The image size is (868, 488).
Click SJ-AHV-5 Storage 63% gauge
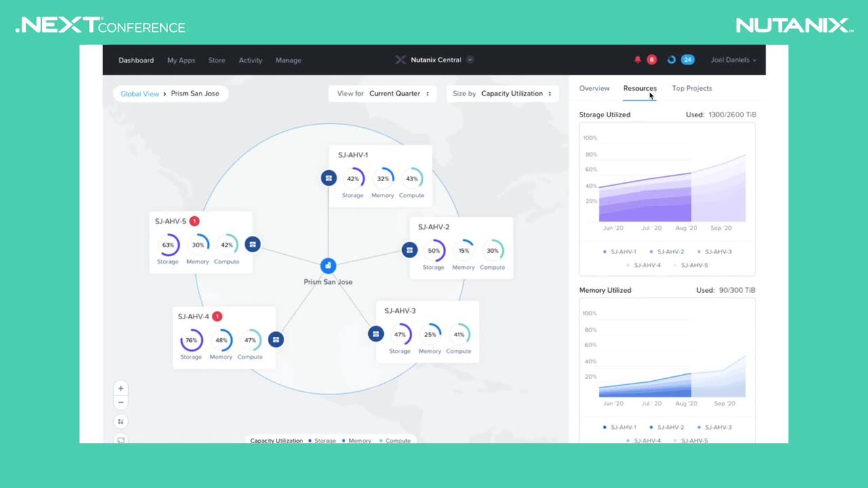(167, 245)
